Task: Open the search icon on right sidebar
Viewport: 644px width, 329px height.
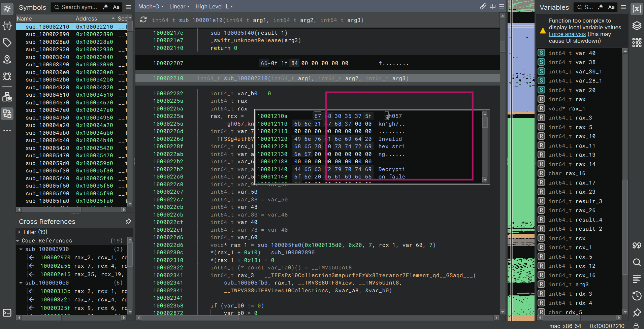Action: pyautogui.click(x=637, y=262)
